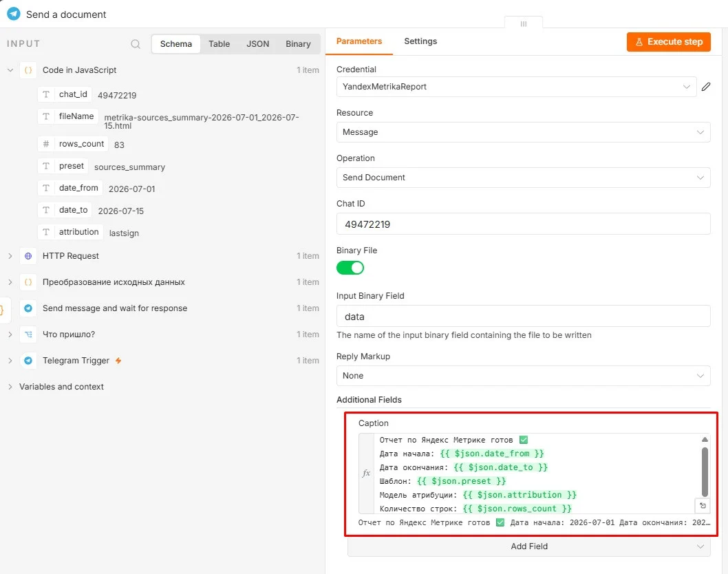Click the Caption editor scrollbar thumb
728x574 pixels.
point(705,471)
